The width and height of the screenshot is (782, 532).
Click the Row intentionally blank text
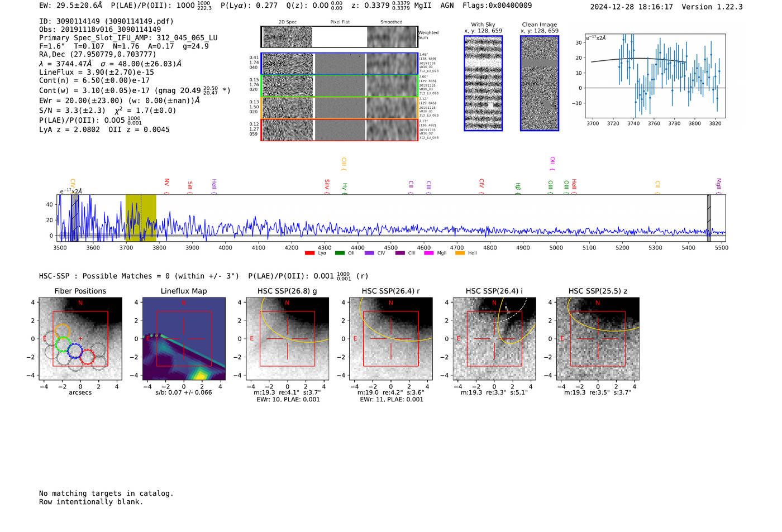click(91, 502)
